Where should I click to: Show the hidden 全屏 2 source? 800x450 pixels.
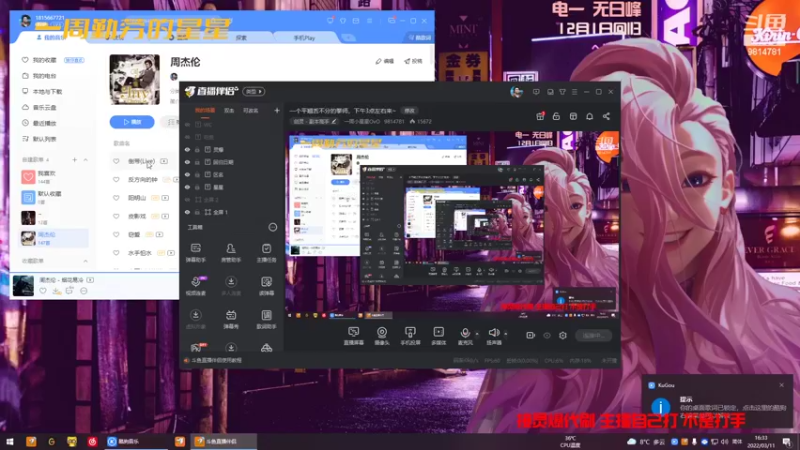187,199
